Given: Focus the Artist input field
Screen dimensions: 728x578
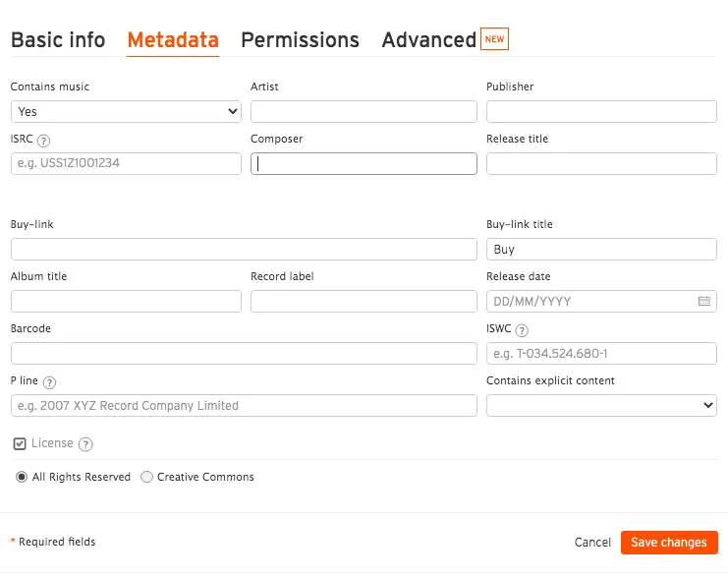Looking at the screenshot, I should (364, 111).
